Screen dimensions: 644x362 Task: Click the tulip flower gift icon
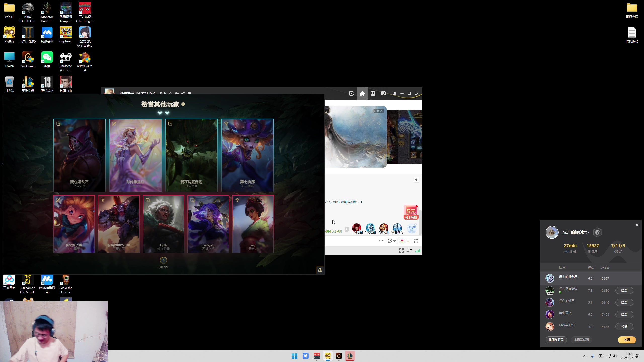[x=402, y=241]
